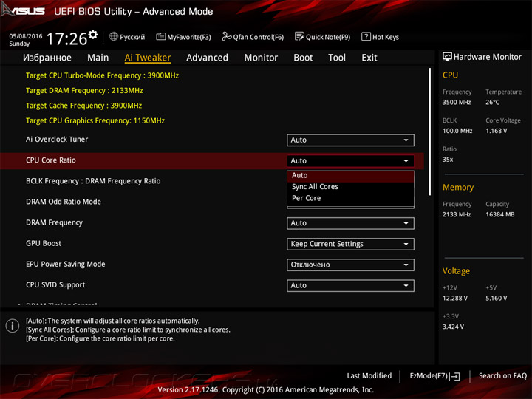Click the 3.424 V voltage reading
Viewport: 532px width, 399px height.
click(453, 327)
